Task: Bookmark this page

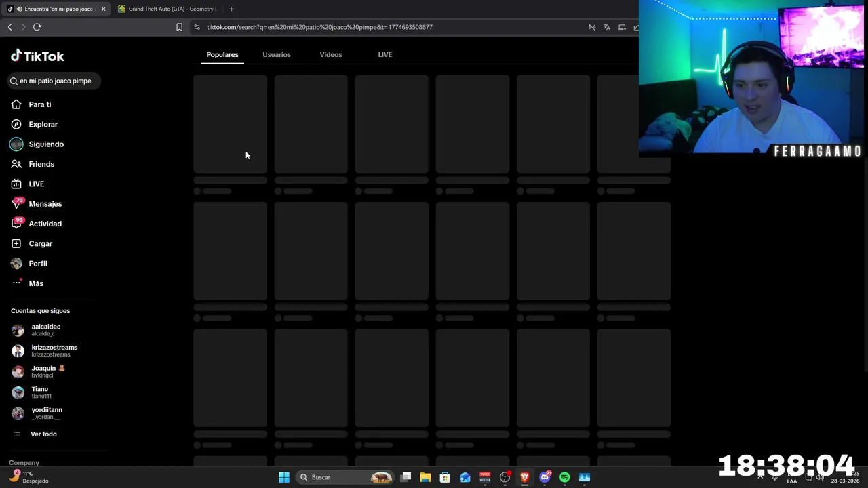Action: pos(179,27)
